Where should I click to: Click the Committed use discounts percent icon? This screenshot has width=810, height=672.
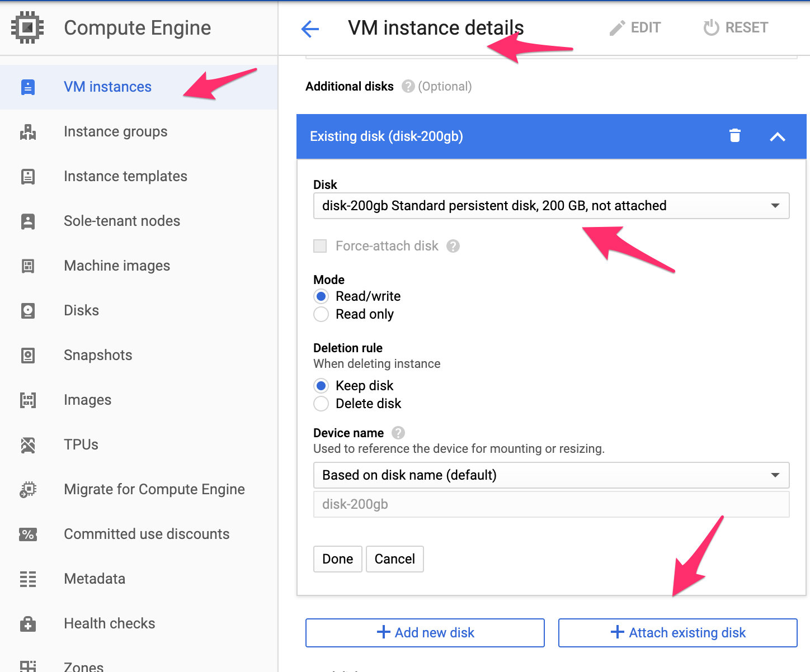28,534
